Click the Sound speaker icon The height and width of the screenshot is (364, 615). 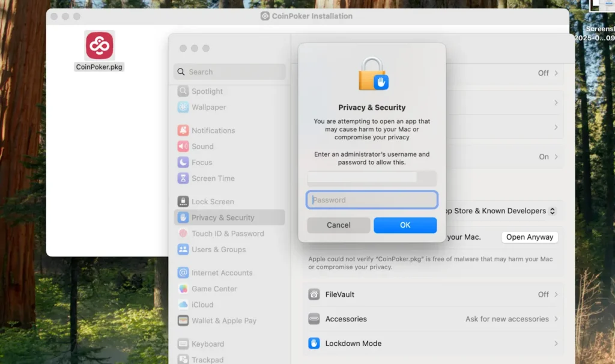(x=183, y=147)
